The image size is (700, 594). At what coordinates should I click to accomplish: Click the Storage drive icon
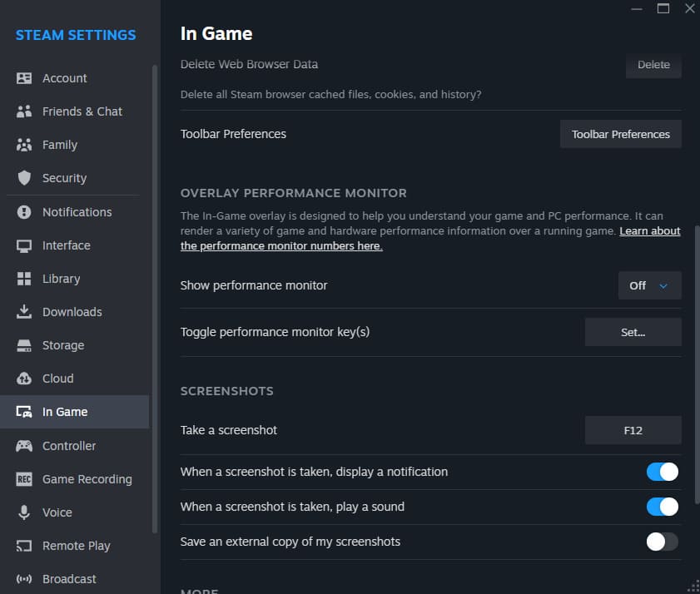pos(24,345)
